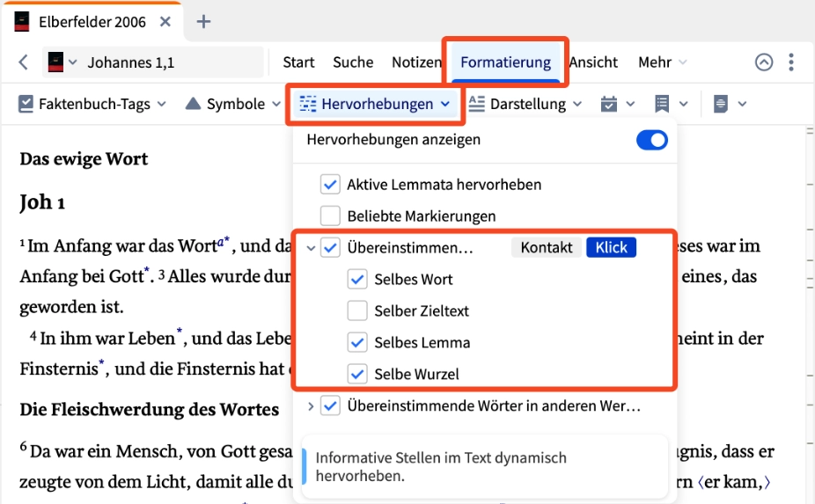Open the Start tab

(x=298, y=62)
